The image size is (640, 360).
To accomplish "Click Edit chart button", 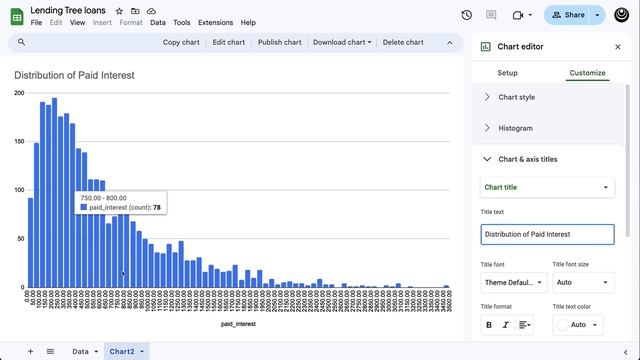I will [229, 42].
